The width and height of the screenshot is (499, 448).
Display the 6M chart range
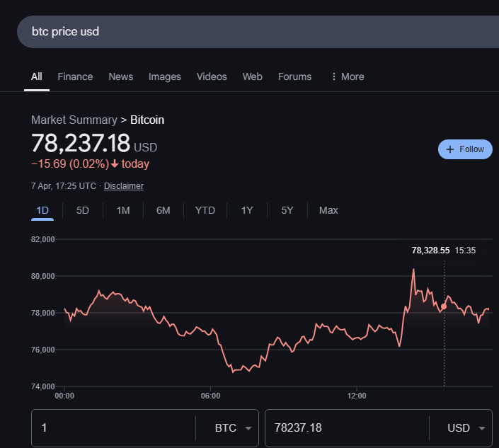point(164,210)
